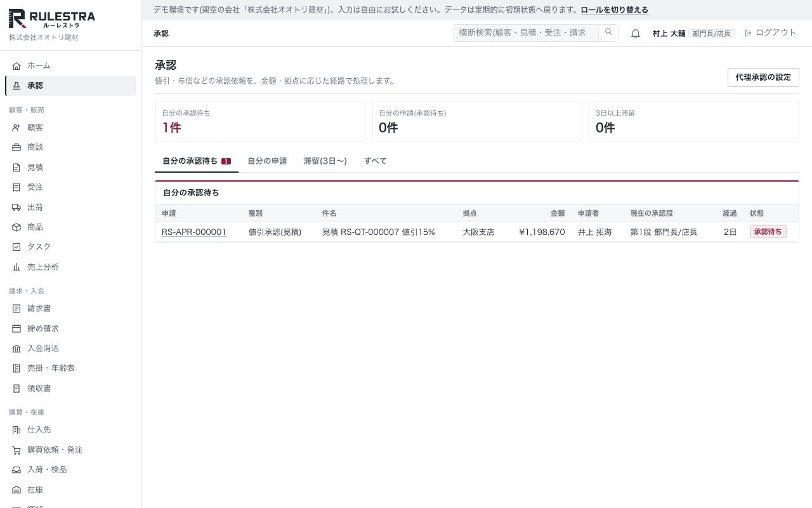Viewport: 812px width, 508px height.
Task: Click the Rulestra logo
Action: (52, 18)
